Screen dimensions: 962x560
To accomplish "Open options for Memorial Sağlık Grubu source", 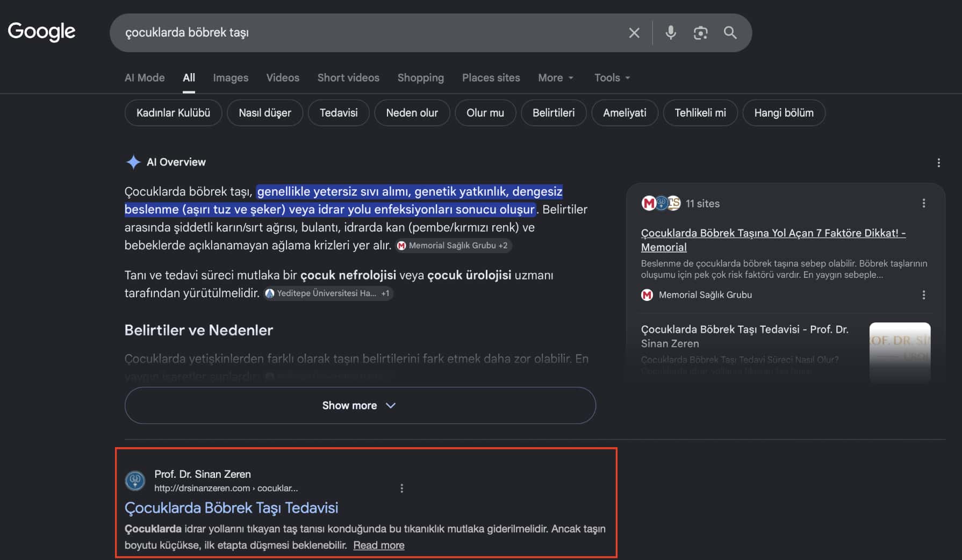I will point(923,295).
